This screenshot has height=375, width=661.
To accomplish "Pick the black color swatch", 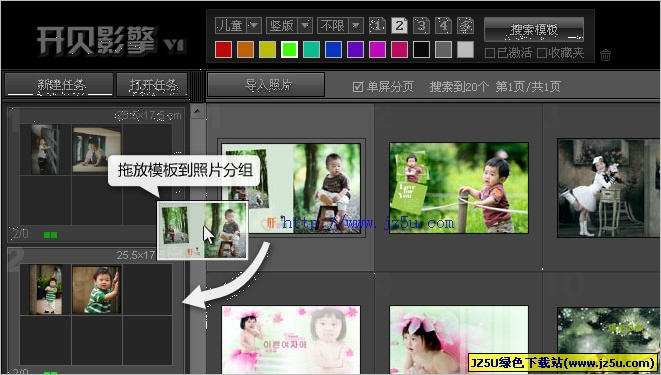I will coord(421,50).
